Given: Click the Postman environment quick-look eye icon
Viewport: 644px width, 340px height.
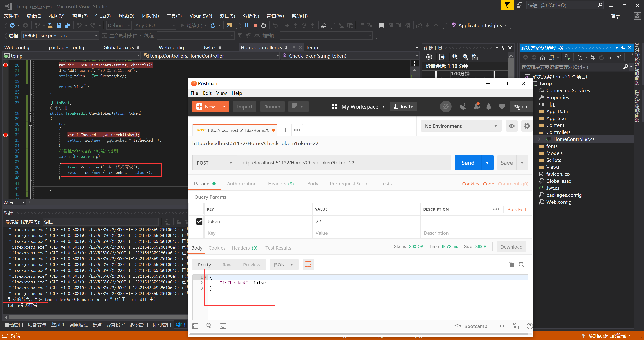Looking at the screenshot, I should coord(512,126).
